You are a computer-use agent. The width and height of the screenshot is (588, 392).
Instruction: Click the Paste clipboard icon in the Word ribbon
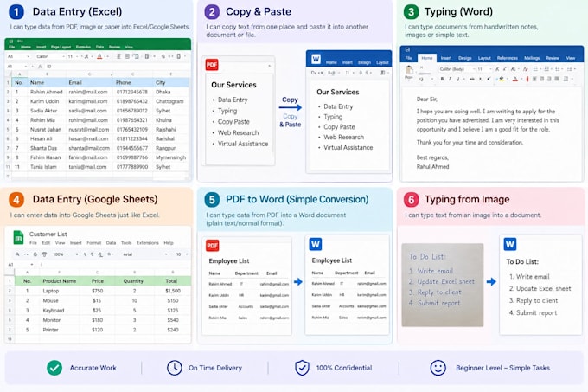click(x=409, y=70)
